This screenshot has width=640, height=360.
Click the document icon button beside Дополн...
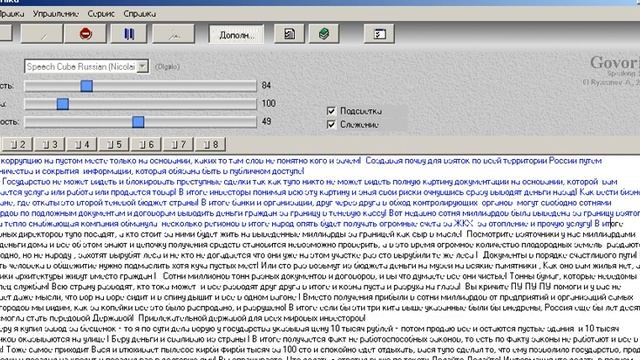[x=289, y=34]
